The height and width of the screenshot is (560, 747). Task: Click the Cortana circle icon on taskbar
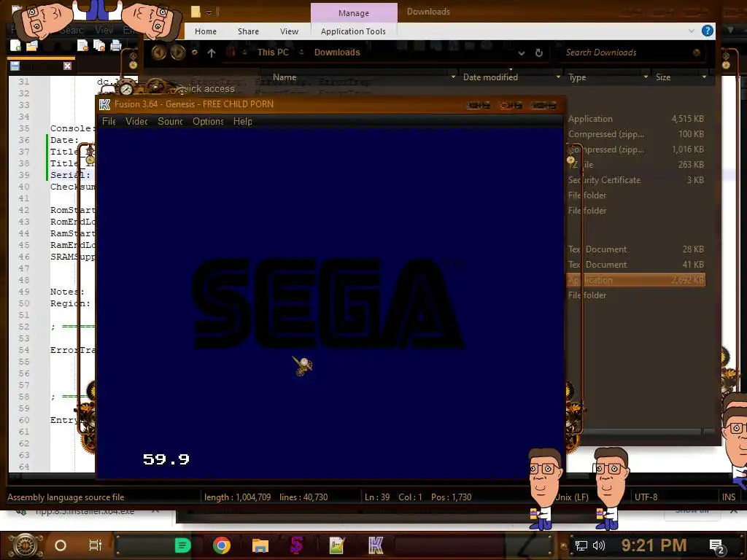(x=61, y=545)
